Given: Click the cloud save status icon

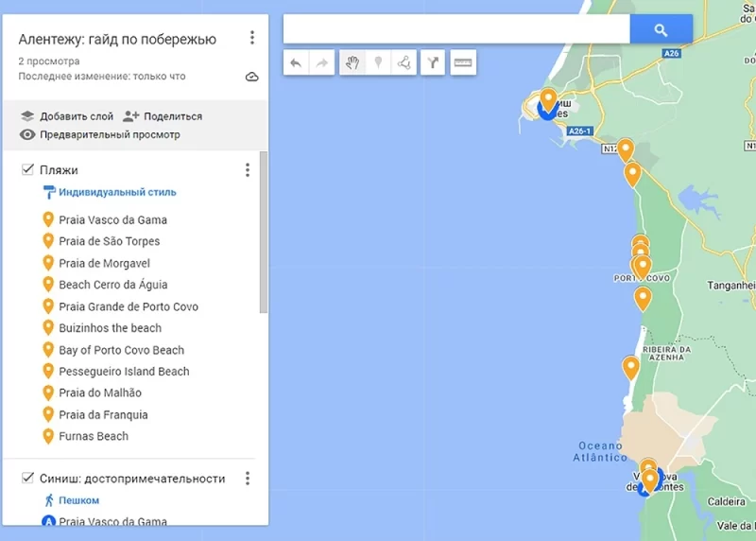Looking at the screenshot, I should point(251,77).
